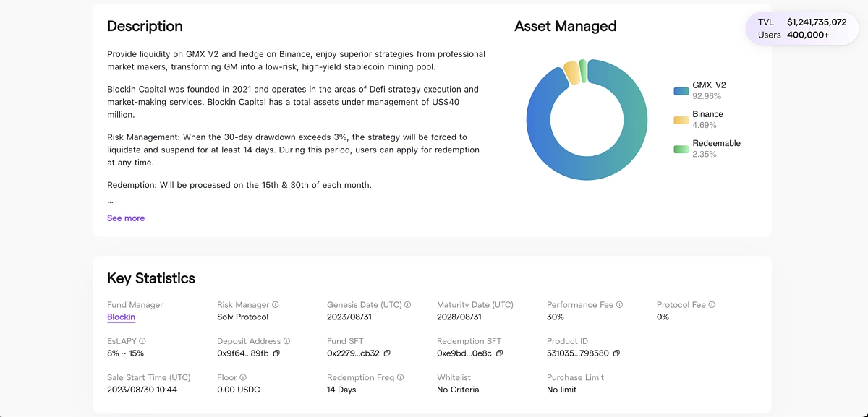Copy the Product ID
This screenshot has height=417, width=868.
(616, 353)
